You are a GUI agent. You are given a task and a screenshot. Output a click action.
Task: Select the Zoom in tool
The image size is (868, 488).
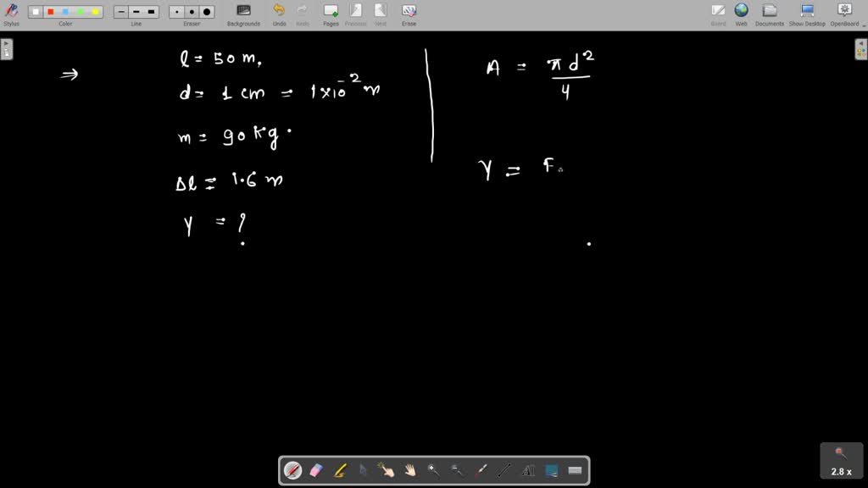click(x=433, y=470)
